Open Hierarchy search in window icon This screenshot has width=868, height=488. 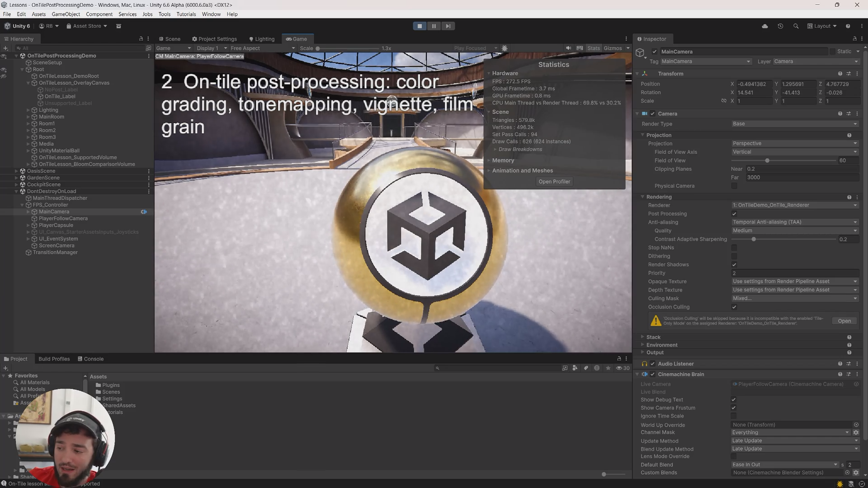[x=148, y=48]
